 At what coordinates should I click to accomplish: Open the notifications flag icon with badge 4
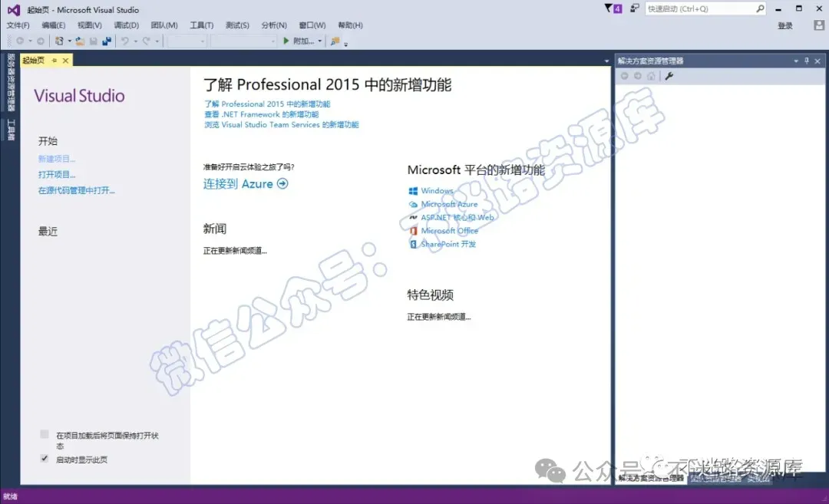(x=613, y=8)
